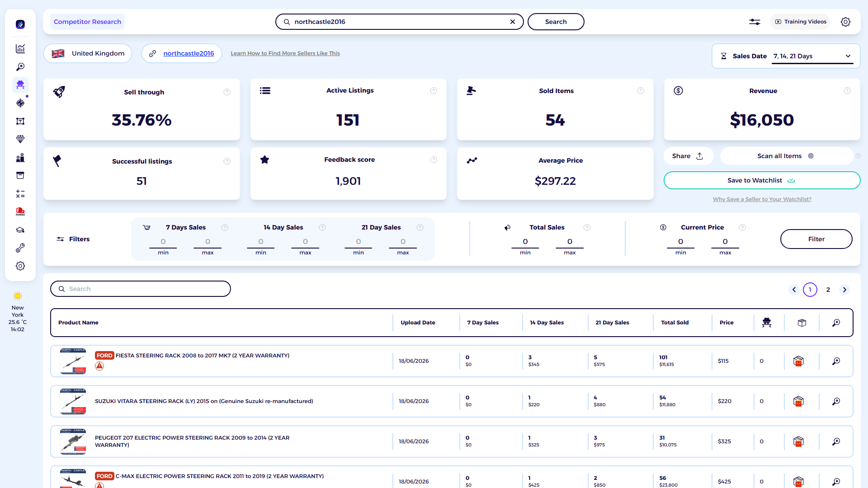The height and width of the screenshot is (488, 868).
Task: Click the Search button
Action: tap(556, 22)
